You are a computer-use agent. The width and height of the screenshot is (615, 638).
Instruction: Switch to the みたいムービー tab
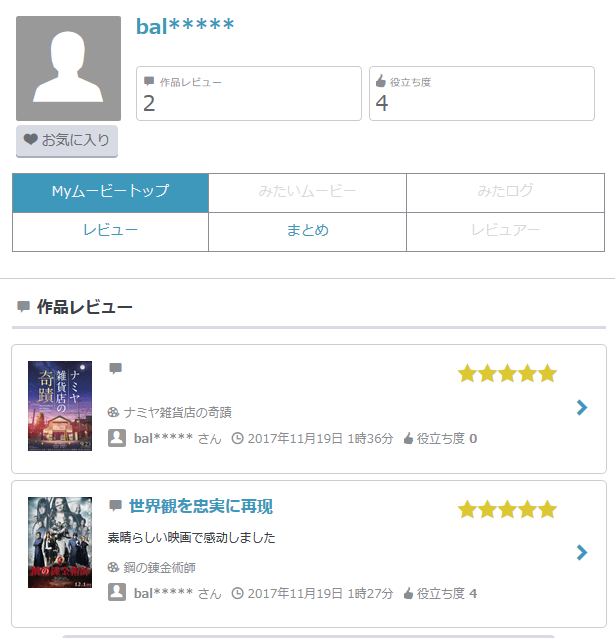pos(307,193)
